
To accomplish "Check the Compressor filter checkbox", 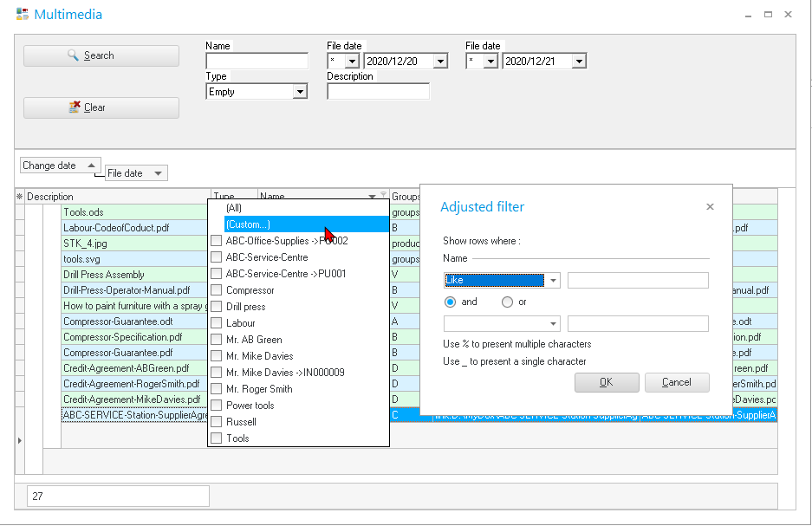I will (217, 290).
